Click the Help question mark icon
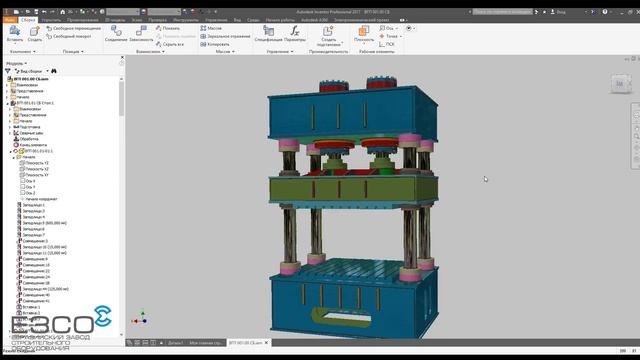This screenshot has height=360, width=640. coord(605,12)
